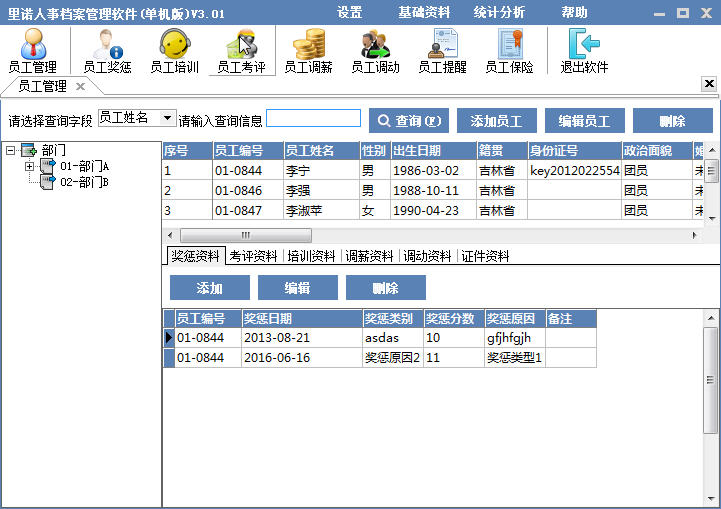Click the 01-部门A department icon

(47, 166)
